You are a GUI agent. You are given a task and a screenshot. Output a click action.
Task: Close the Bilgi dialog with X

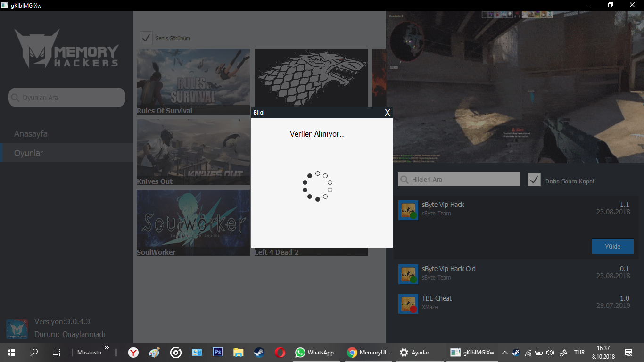pyautogui.click(x=388, y=112)
